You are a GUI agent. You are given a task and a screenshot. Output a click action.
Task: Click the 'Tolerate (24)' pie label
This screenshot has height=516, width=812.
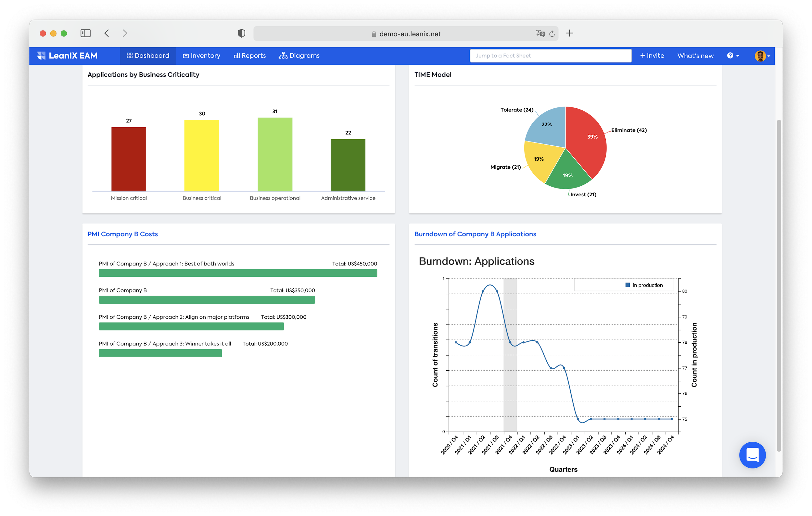[517, 110]
